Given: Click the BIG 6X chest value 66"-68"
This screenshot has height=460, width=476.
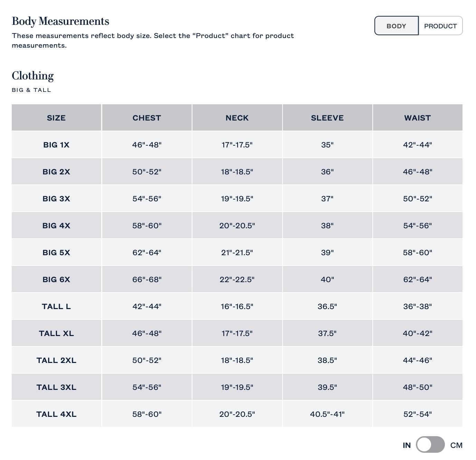Looking at the screenshot, I should pyautogui.click(x=147, y=279).
